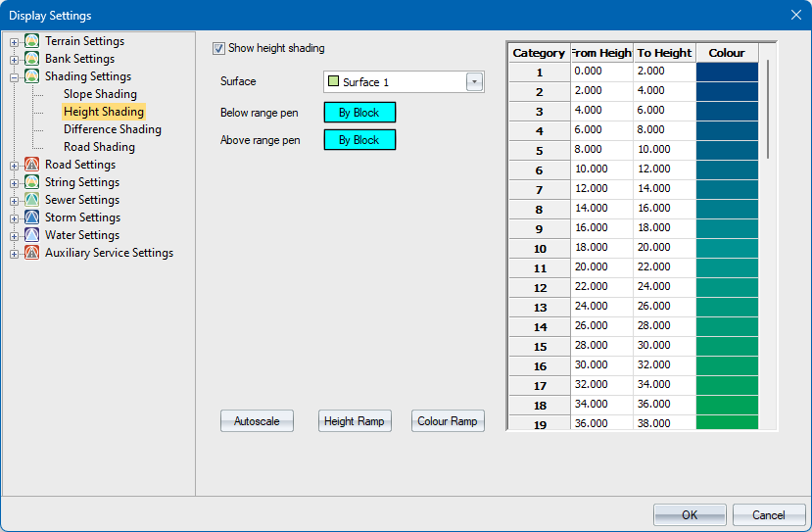812x532 pixels.
Task: Select Difference Shading in the tree
Action: tap(112, 129)
